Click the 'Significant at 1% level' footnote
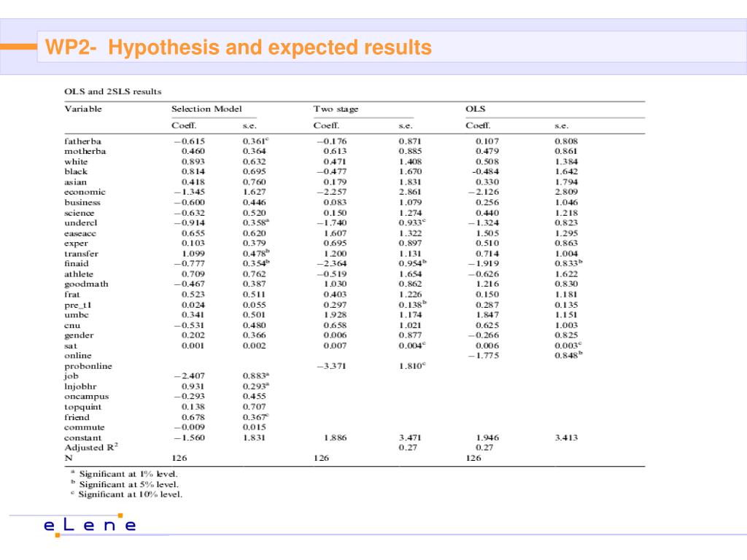The height and width of the screenshot is (560, 747). [124, 474]
